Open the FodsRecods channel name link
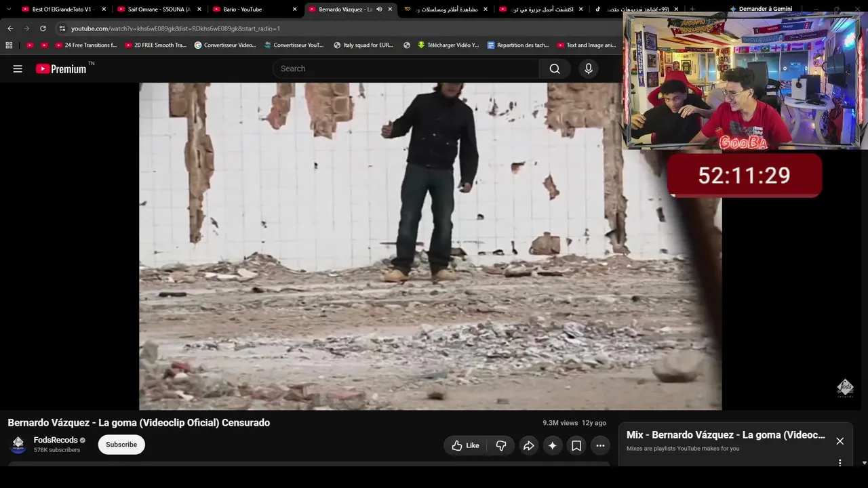868x488 pixels. (56, 440)
